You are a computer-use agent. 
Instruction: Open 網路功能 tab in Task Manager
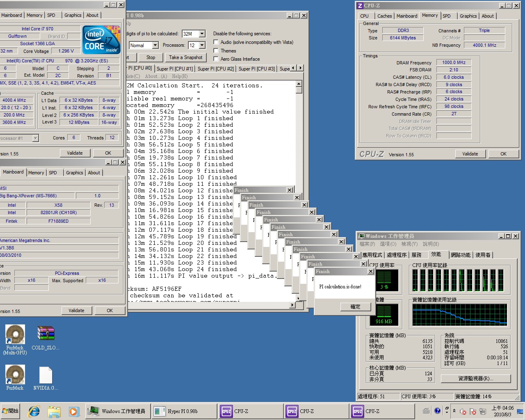pos(461,255)
